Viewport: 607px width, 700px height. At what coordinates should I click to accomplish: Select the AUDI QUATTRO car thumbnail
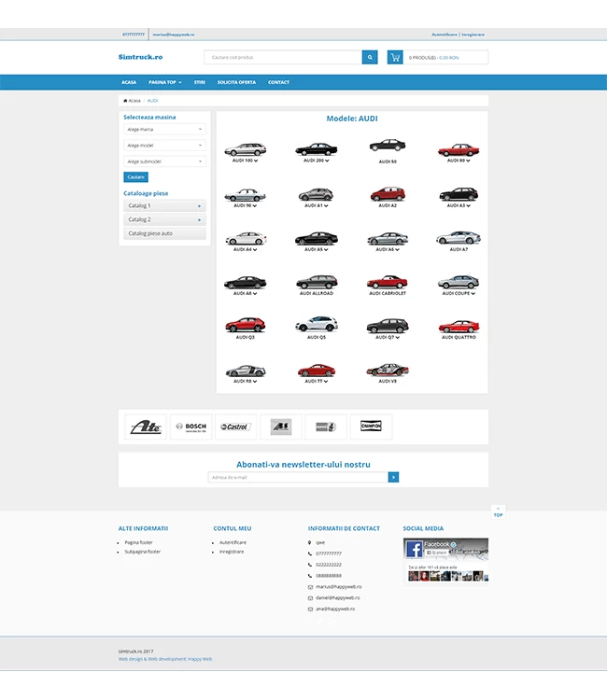point(459,327)
